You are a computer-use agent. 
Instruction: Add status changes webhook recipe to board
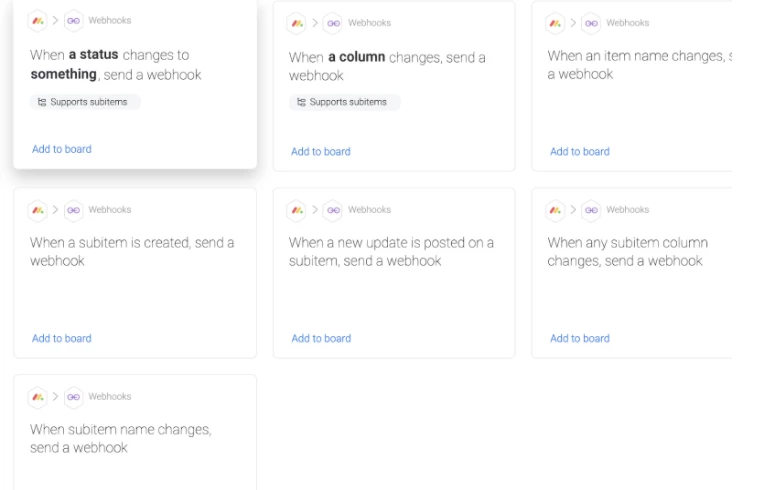click(x=61, y=149)
